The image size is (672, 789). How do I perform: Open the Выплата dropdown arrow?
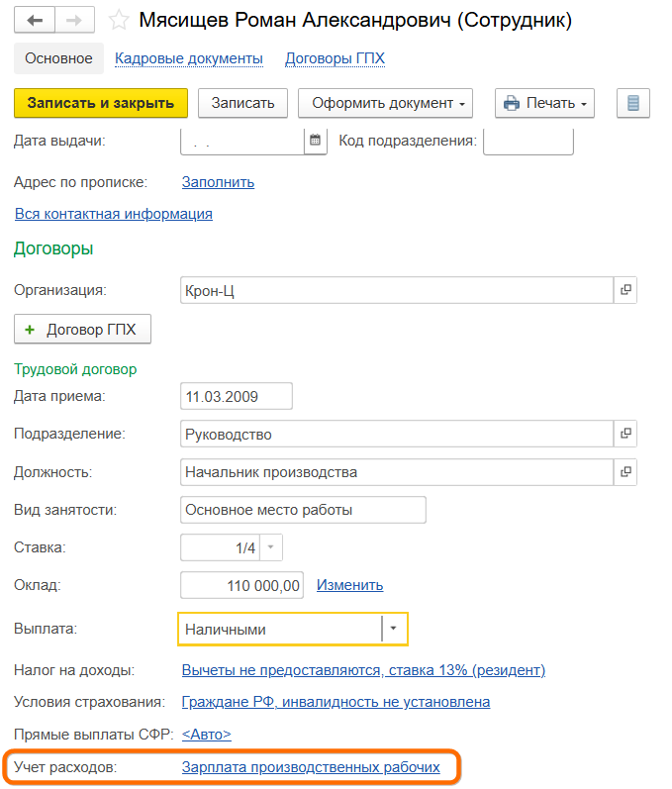(393, 629)
